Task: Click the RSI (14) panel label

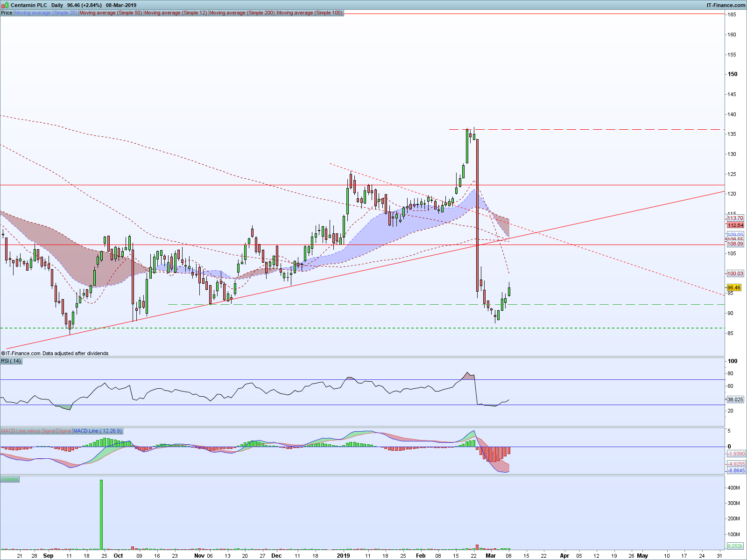Action: [11, 361]
